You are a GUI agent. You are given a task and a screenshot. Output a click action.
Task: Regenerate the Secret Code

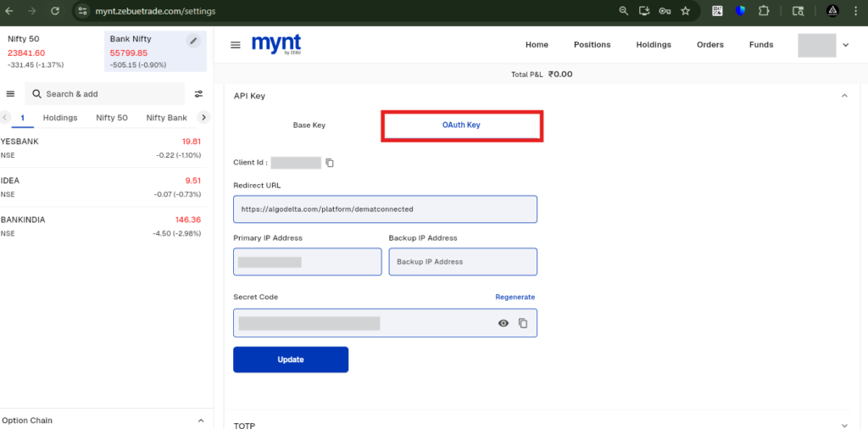pos(515,298)
